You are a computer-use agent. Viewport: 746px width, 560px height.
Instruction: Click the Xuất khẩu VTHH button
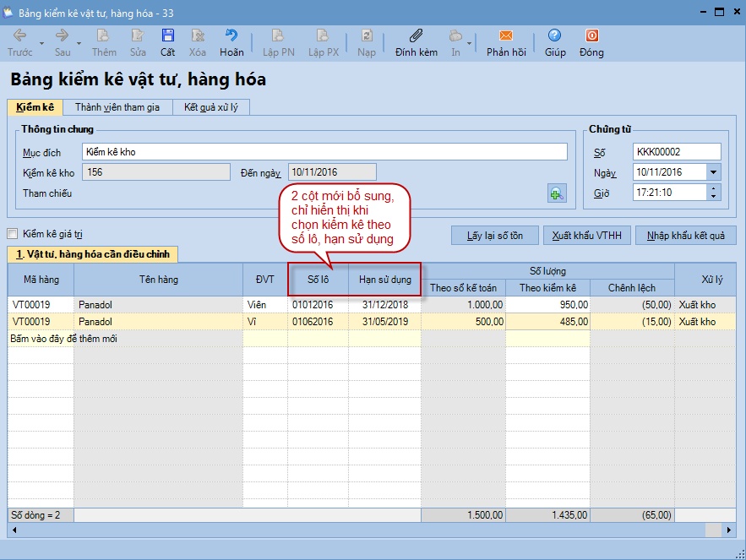586,236
